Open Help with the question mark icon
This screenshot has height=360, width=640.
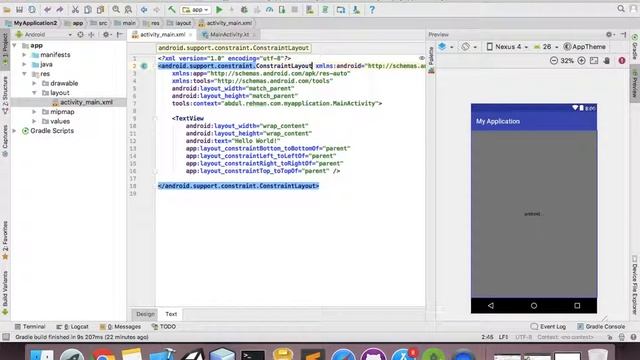[372, 9]
